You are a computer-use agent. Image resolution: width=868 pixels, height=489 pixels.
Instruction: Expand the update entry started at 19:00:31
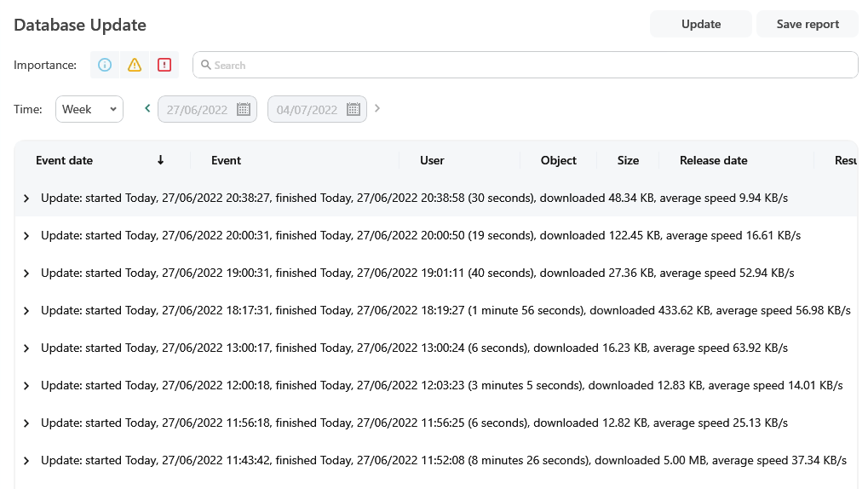coord(26,273)
